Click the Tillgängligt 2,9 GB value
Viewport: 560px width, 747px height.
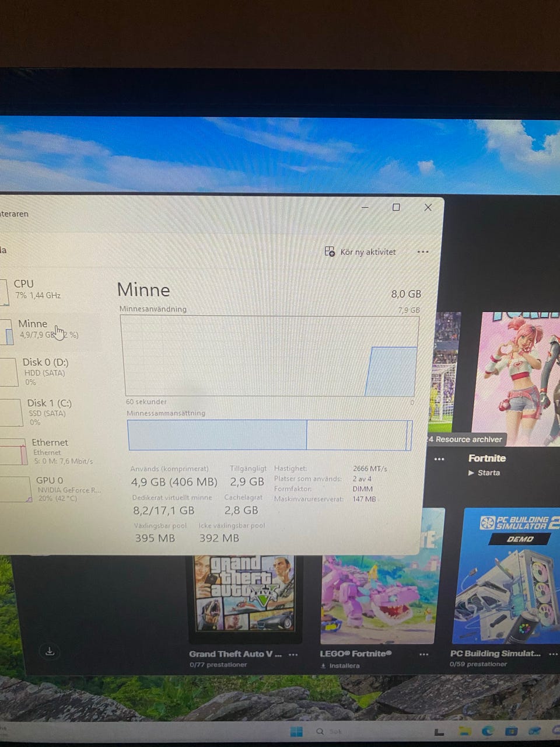coord(247,481)
